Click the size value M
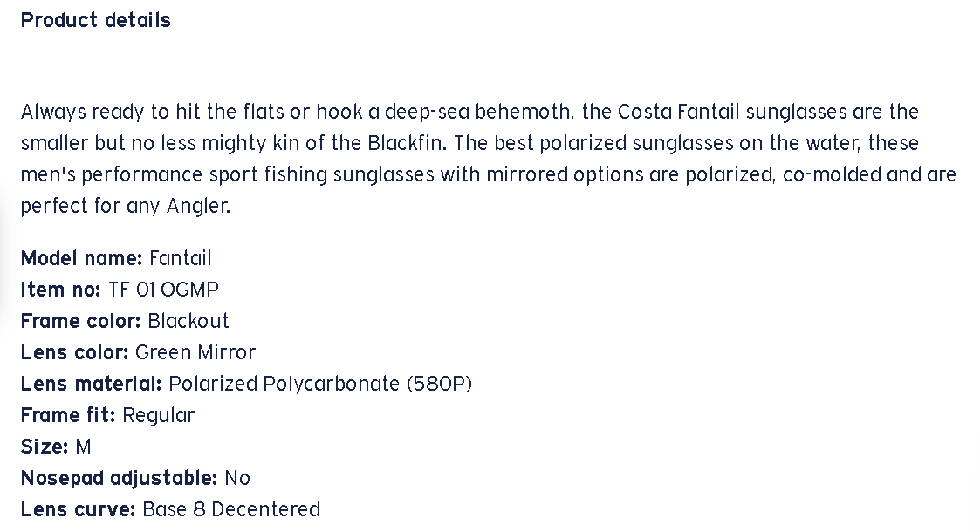 (83, 447)
